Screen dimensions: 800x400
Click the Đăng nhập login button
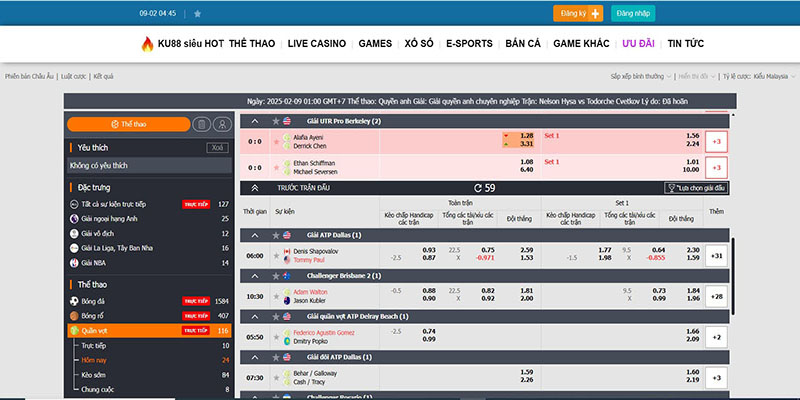coord(635,14)
